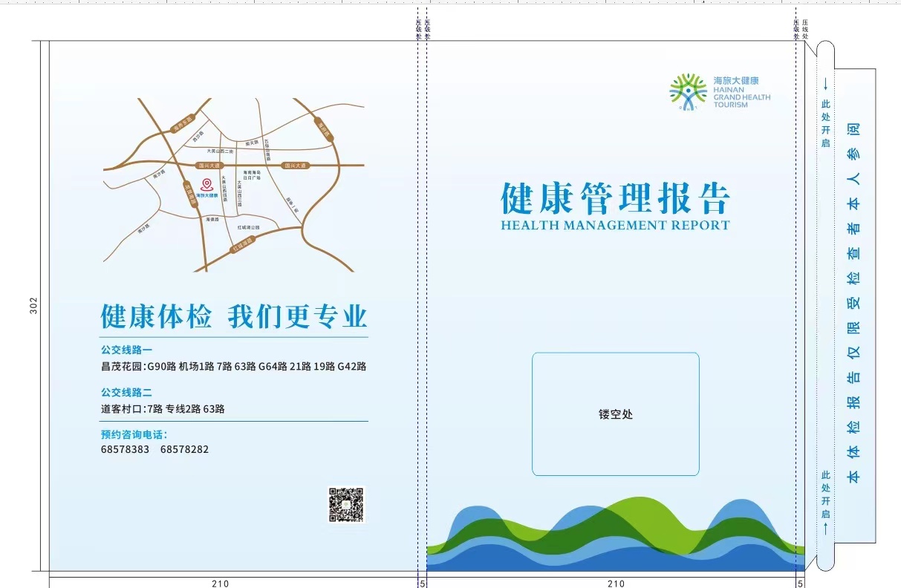Click the lower 此处开启 arrow on the flap
This screenshot has height=588, width=901.
pos(824,529)
